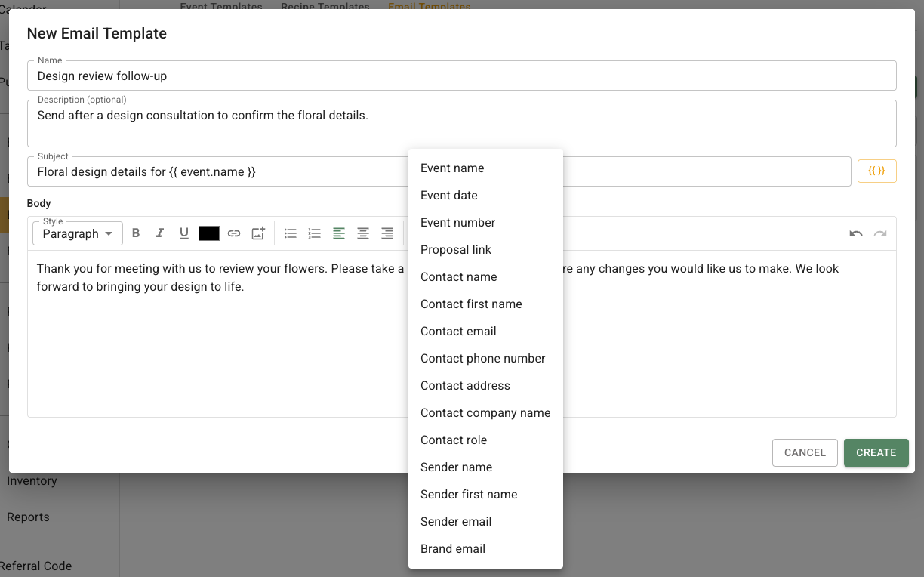Viewport: 924px width, 577px height.
Task: Open the black text color swatch
Action: (209, 233)
